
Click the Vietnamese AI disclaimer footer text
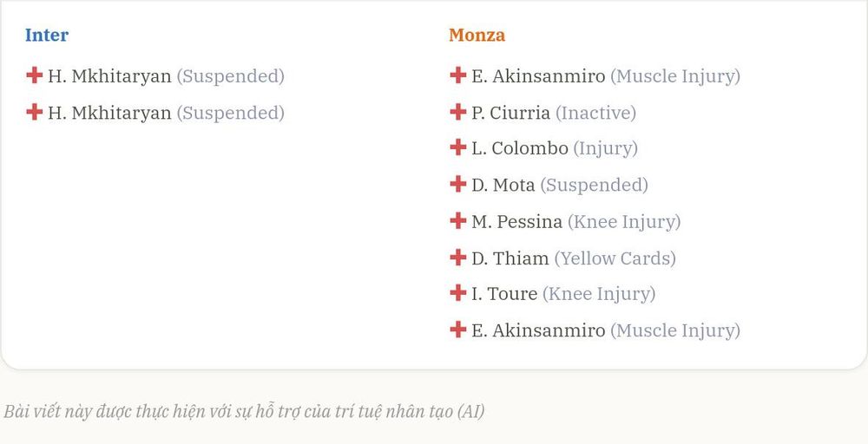coord(244,411)
